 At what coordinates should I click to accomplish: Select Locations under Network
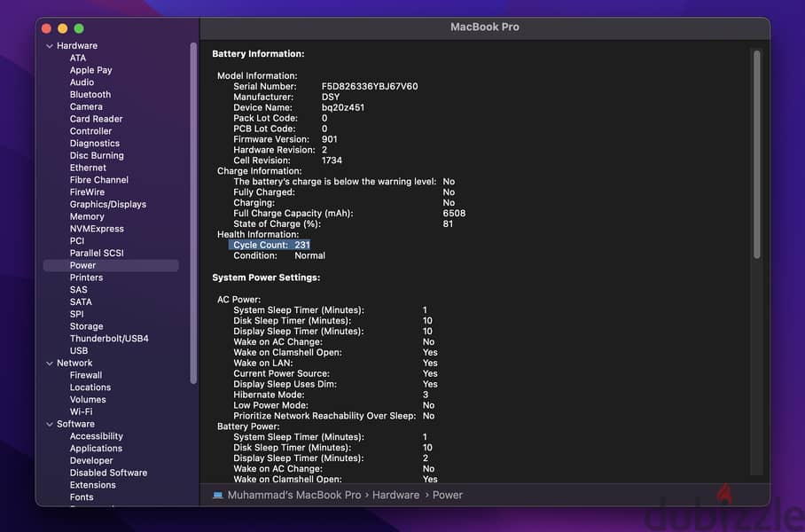(90, 387)
